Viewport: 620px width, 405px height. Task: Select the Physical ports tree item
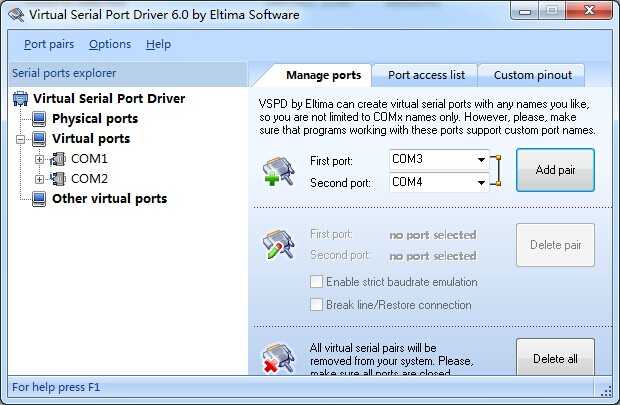[x=95, y=119]
